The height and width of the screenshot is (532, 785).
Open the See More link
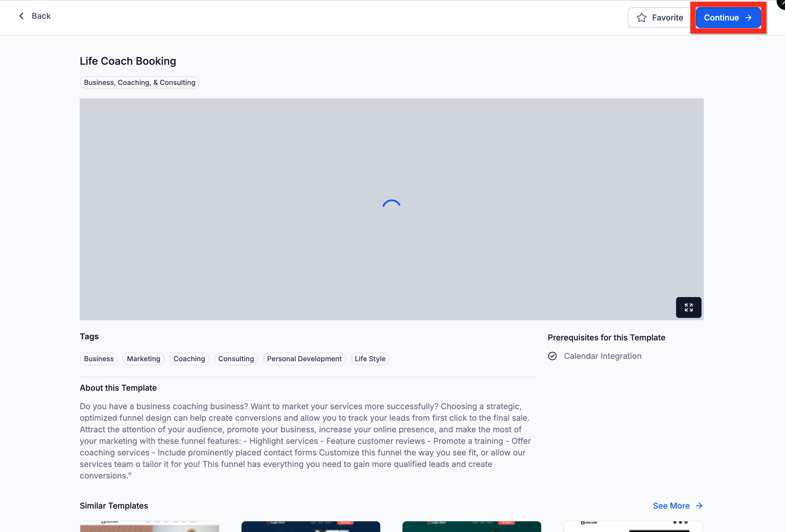point(671,506)
